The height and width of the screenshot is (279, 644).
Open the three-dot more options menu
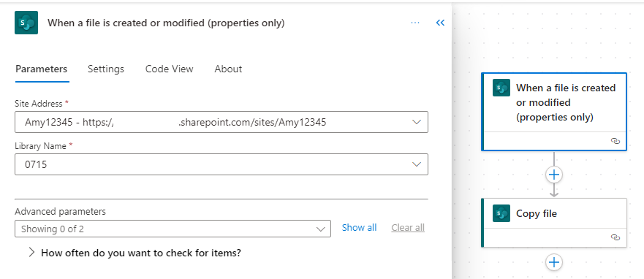click(x=415, y=23)
